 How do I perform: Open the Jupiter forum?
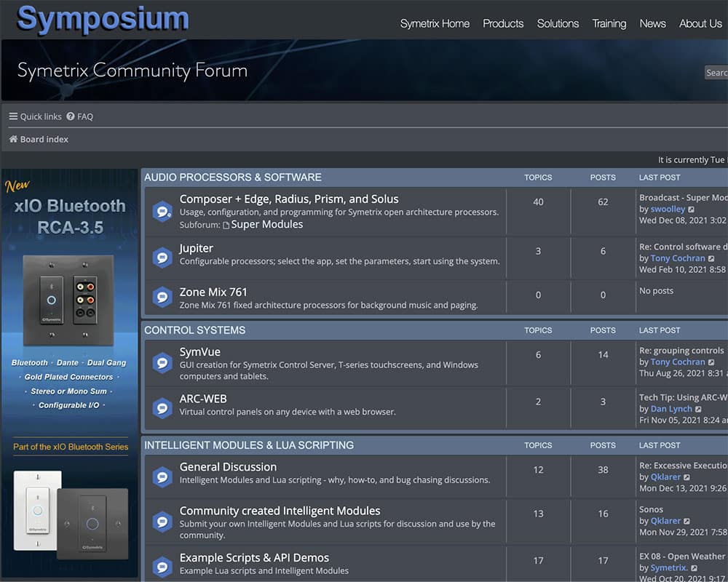tap(197, 248)
